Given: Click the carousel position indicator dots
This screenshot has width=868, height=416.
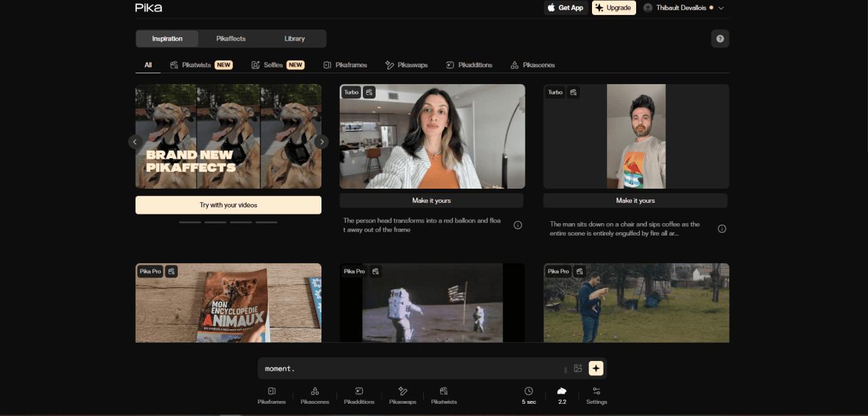Looking at the screenshot, I should [x=229, y=222].
